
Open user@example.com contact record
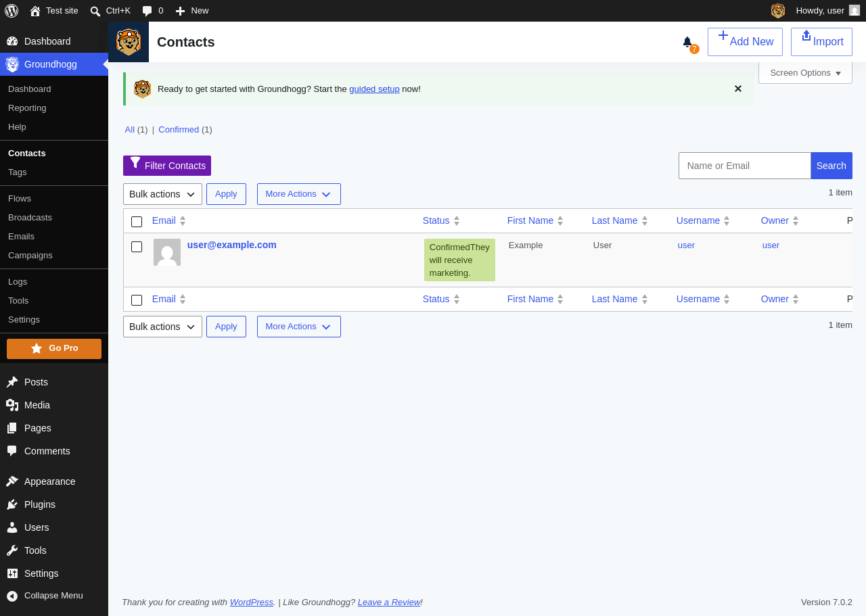coord(232,245)
